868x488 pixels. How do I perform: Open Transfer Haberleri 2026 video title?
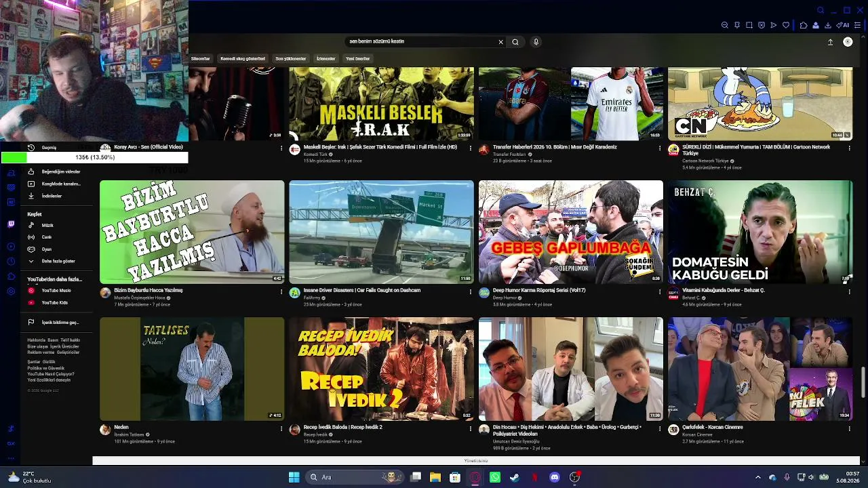click(x=555, y=147)
